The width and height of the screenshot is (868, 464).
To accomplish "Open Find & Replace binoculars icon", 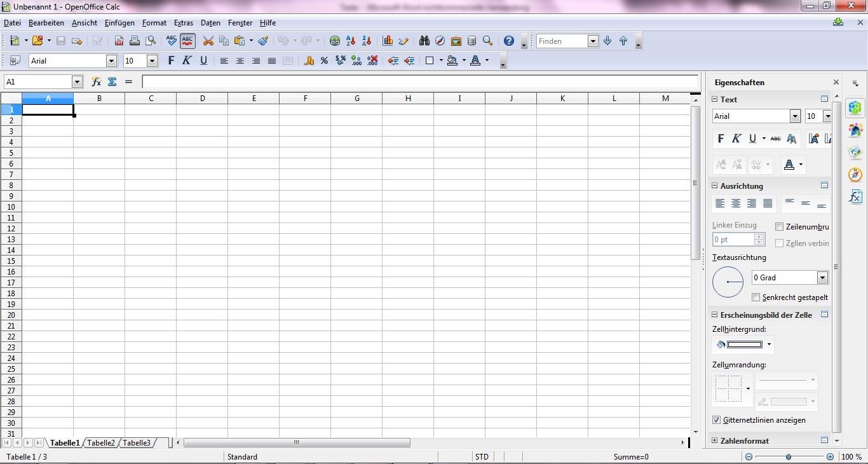I will click(x=424, y=41).
